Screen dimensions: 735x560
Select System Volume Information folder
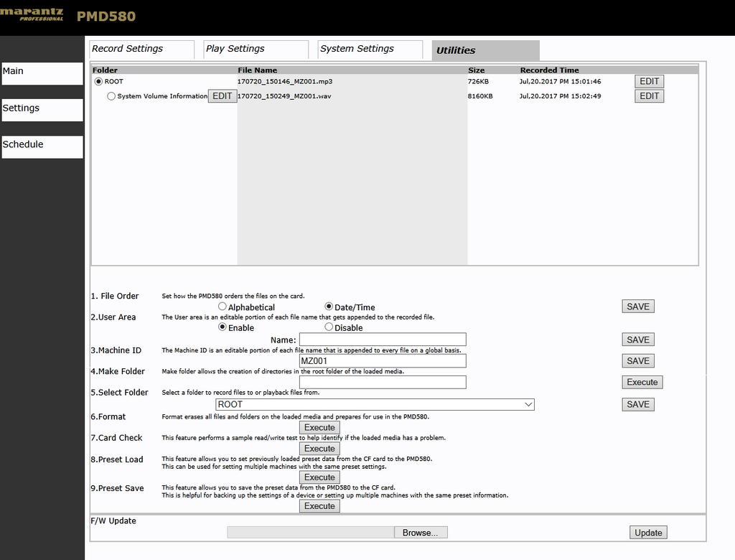pos(111,96)
